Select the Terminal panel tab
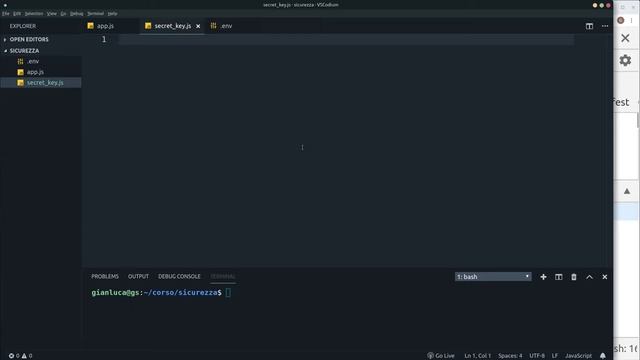Viewport: 640px width, 360px height. [x=223, y=276]
